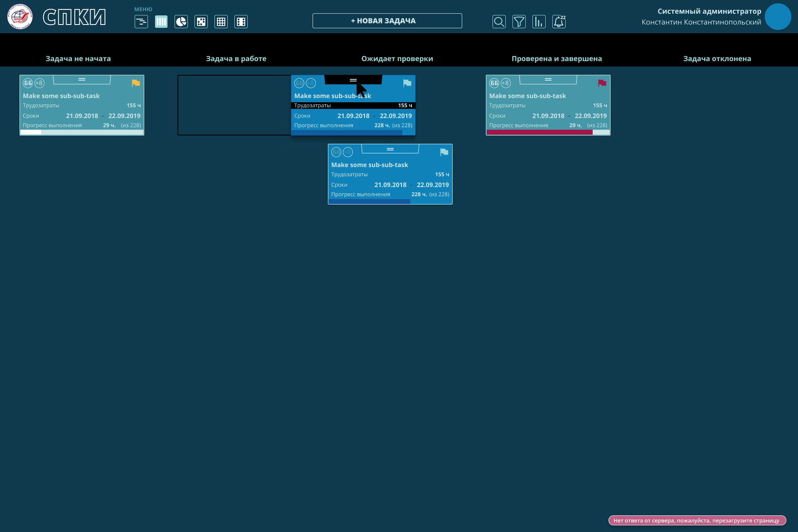The height and width of the screenshot is (532, 798).
Task: Select the Задача отклонена column header
Action: click(x=717, y=59)
